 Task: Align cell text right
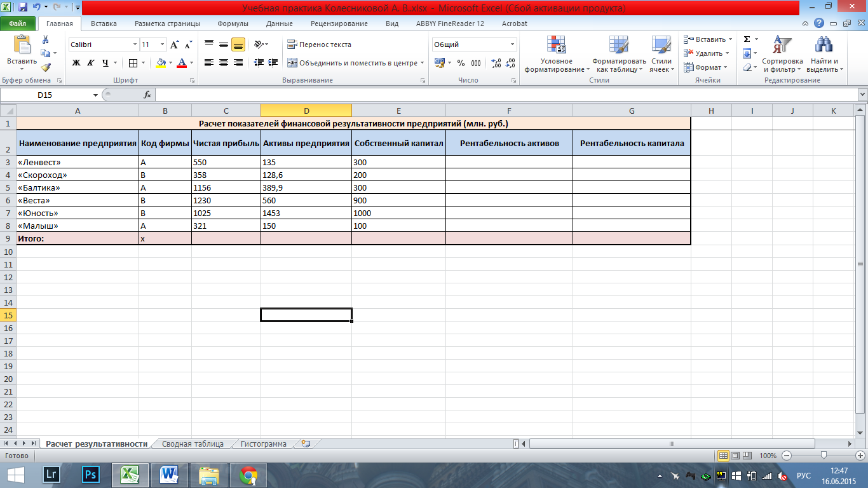(238, 63)
